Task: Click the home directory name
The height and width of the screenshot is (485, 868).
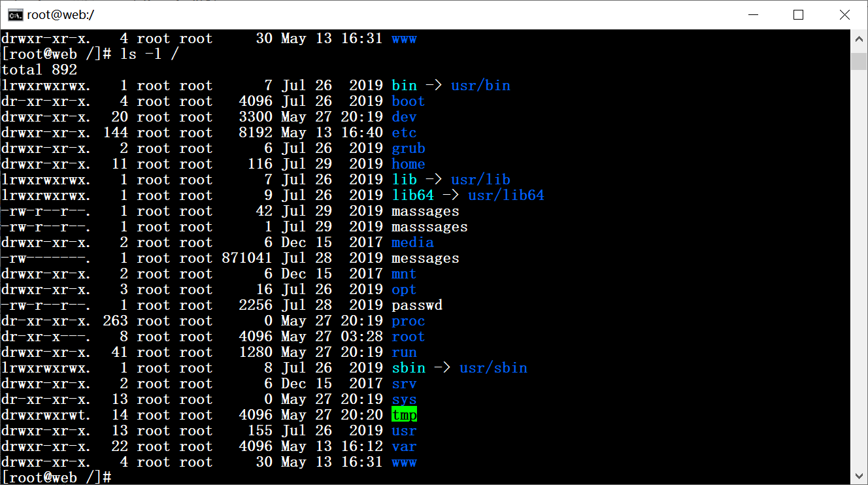Action: pyautogui.click(x=408, y=163)
